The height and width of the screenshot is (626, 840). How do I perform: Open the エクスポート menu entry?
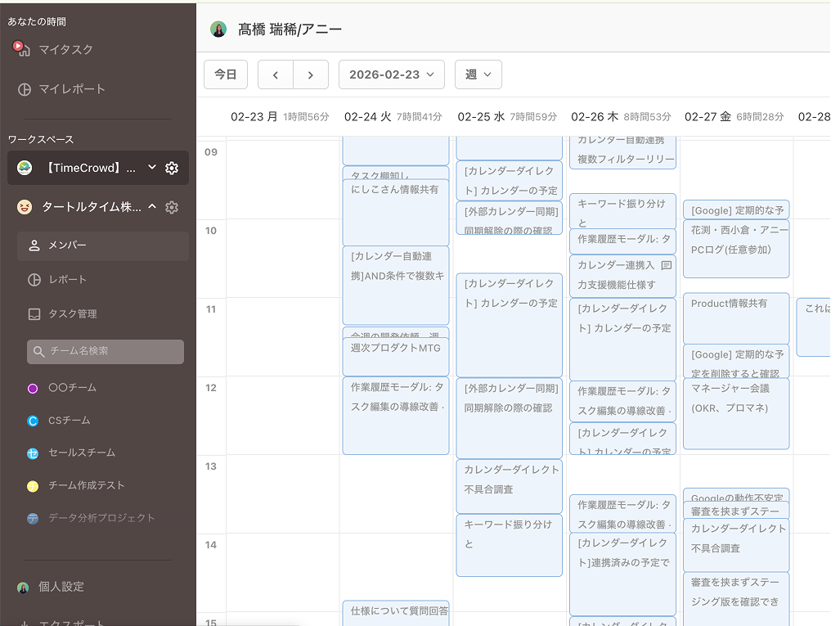[74, 622]
